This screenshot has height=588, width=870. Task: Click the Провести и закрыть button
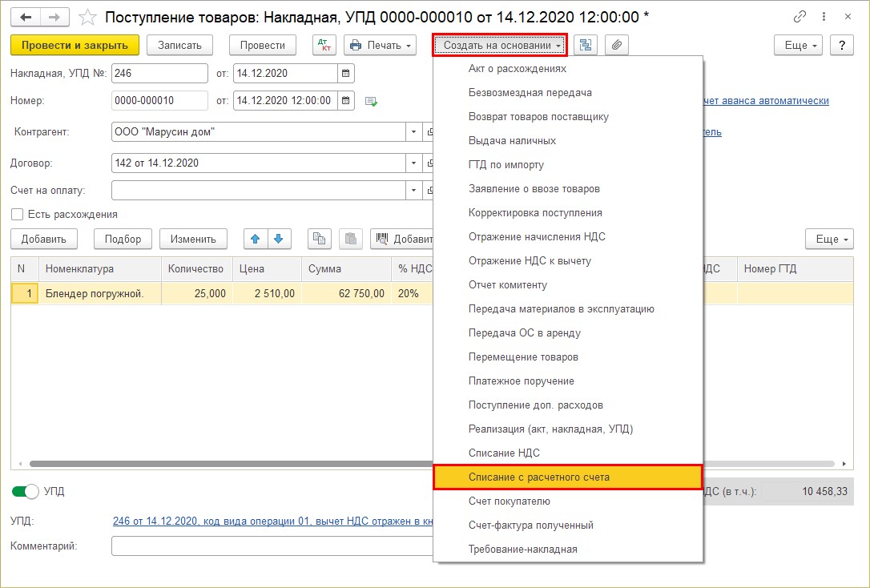(75, 45)
